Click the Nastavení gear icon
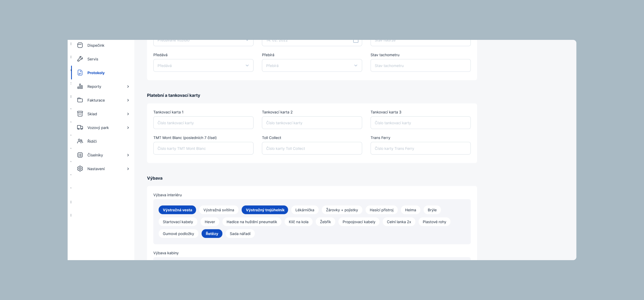644x300 pixels. tap(80, 169)
